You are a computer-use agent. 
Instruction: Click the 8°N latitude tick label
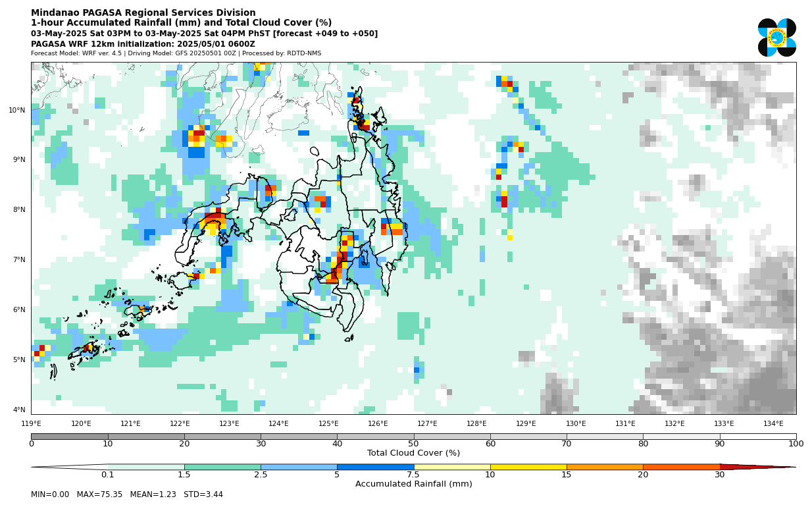pos(19,210)
